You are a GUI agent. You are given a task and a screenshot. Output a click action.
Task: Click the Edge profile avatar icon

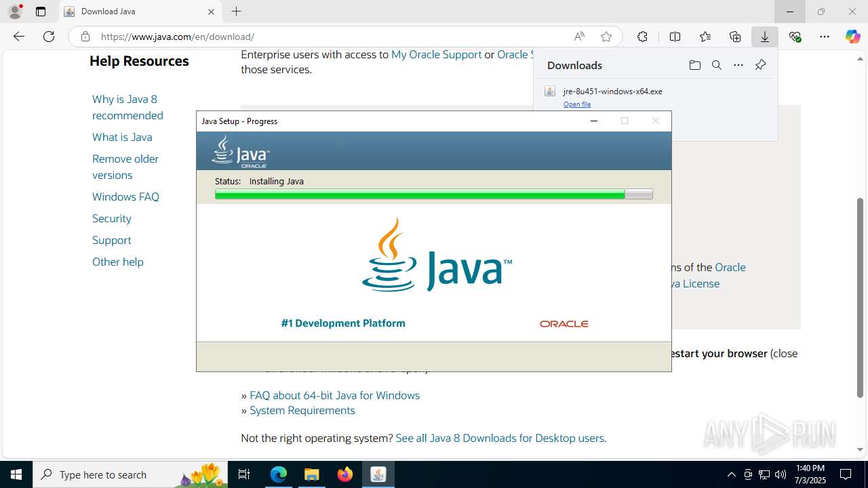pyautogui.click(x=15, y=12)
